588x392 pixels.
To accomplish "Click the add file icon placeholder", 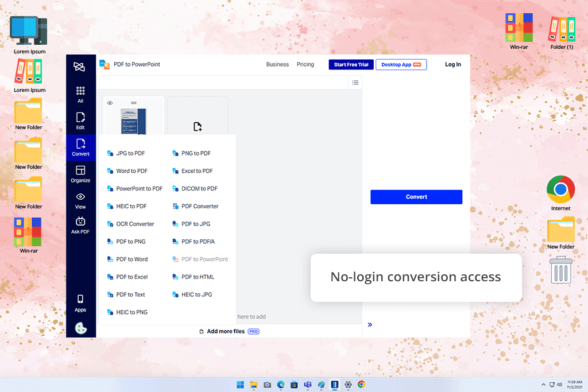I will [198, 127].
